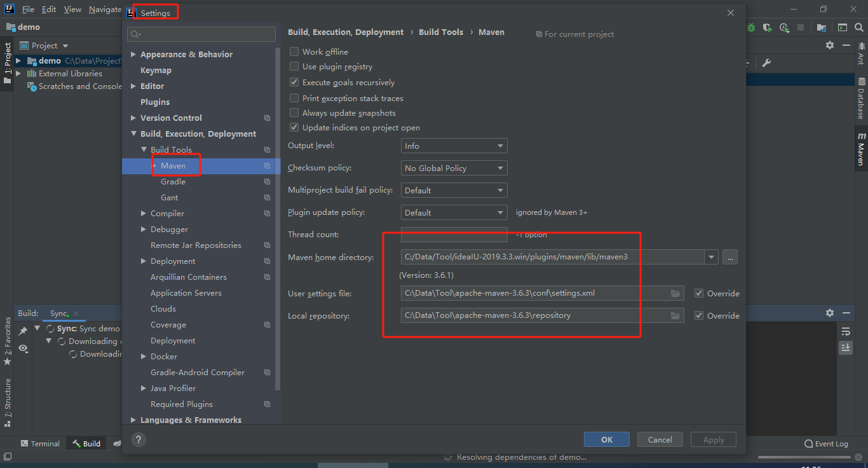Select Gradle in Build Tools
This screenshot has height=468, width=868.
[173, 181]
